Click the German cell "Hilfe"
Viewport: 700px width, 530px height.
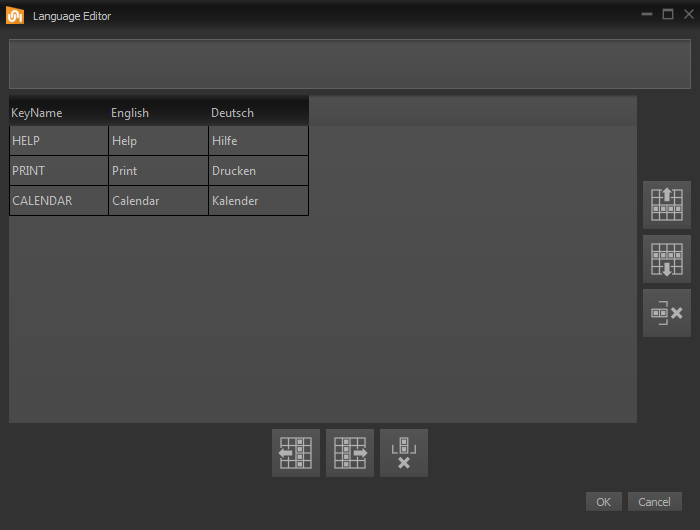click(258, 141)
